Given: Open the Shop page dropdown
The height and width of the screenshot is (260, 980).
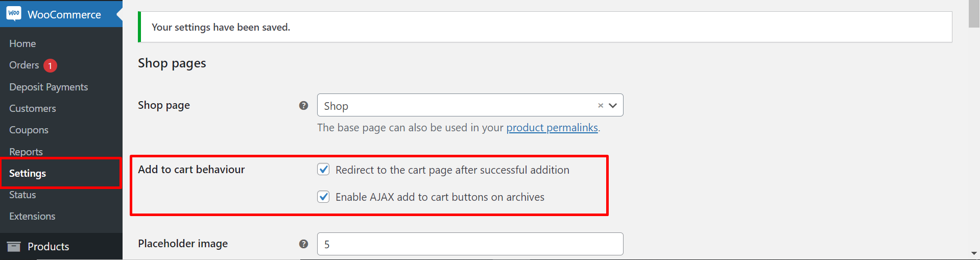Looking at the screenshot, I should tap(470, 105).
